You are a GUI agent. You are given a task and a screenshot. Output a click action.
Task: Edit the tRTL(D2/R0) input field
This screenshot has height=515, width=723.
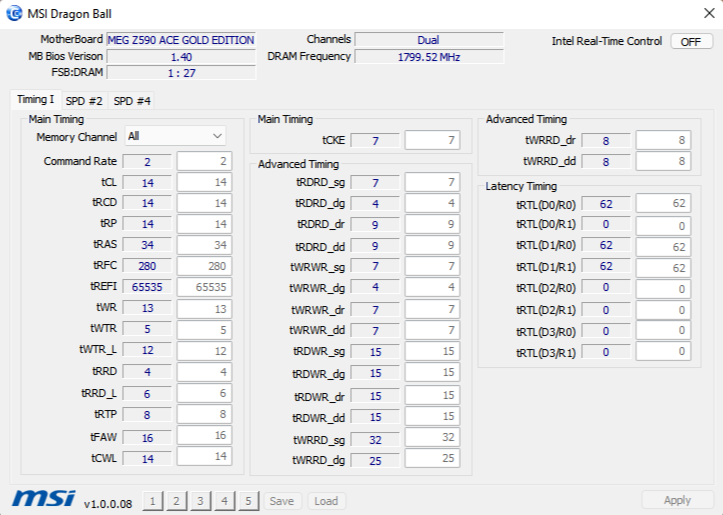coord(664,289)
